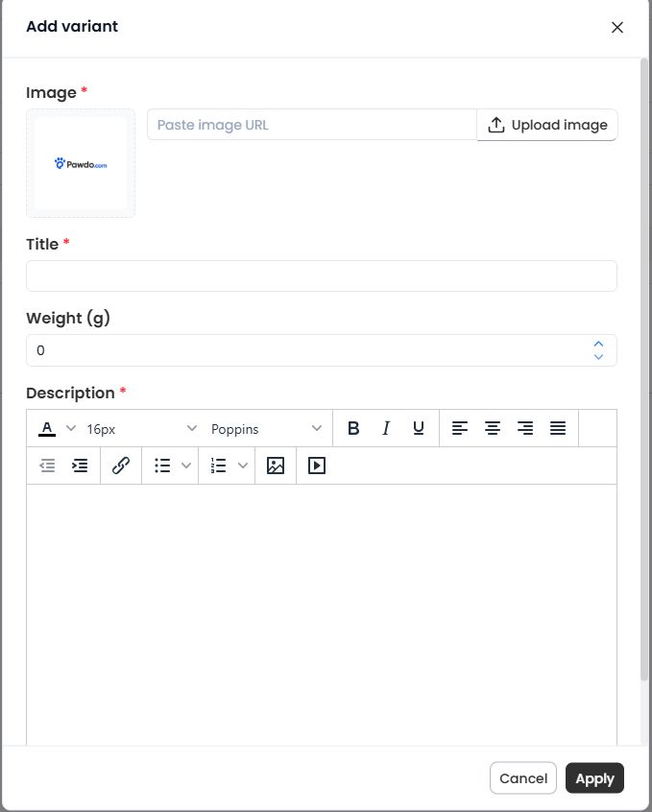Screen dimensions: 652x812
Task: Expand numbered list style options
Action: [243, 466]
